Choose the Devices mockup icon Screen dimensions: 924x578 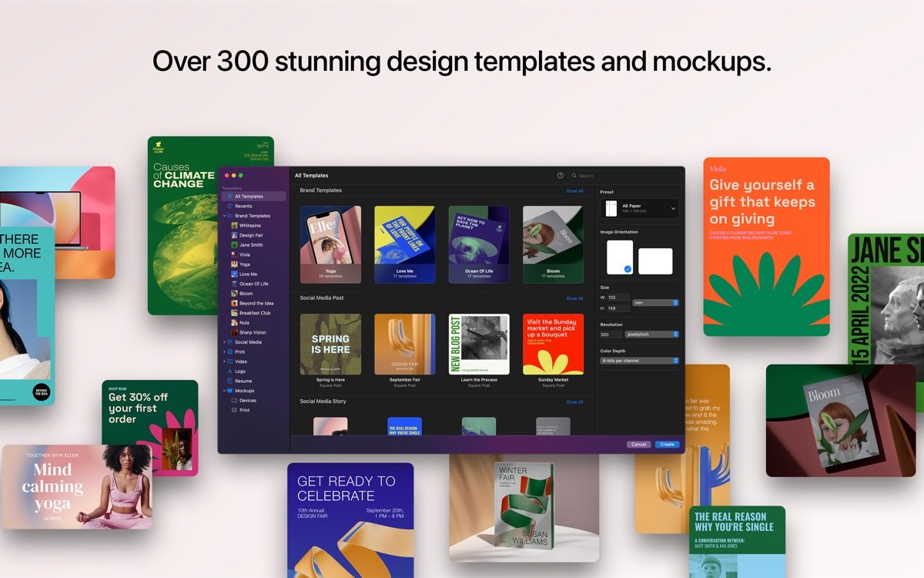click(234, 400)
